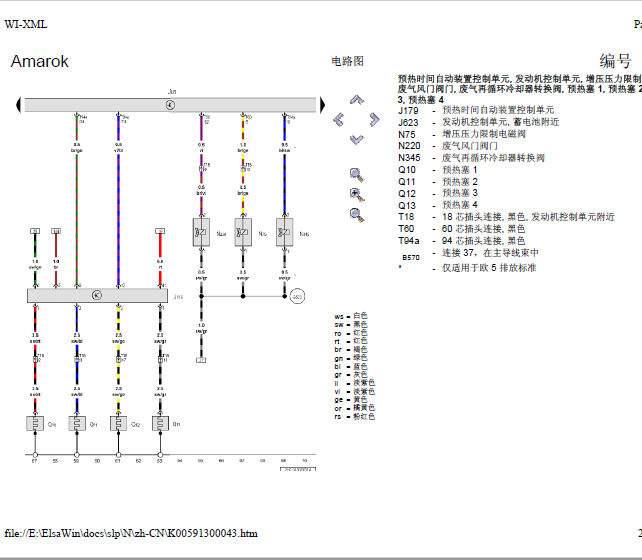Select legend row N220 废气风门阀门
The width and height of the screenshot is (642, 560).
point(448,146)
